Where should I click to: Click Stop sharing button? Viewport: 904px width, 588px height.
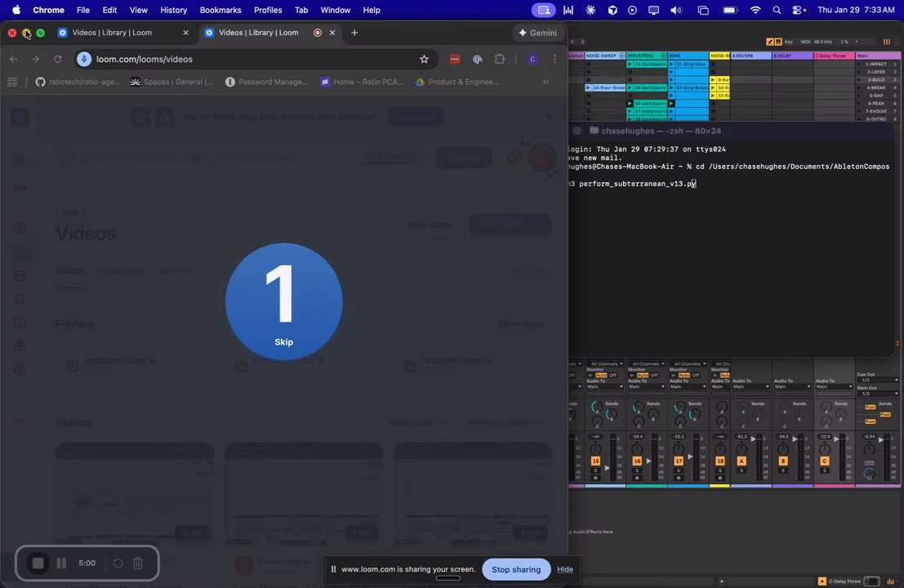point(516,569)
